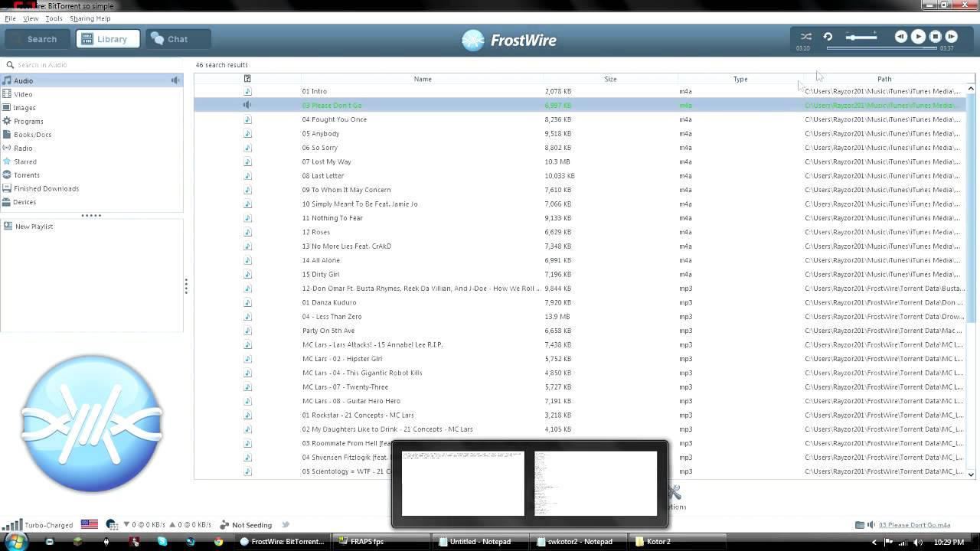Switch to the Chat tab
The height and width of the screenshot is (551, 980).
[x=178, y=39]
